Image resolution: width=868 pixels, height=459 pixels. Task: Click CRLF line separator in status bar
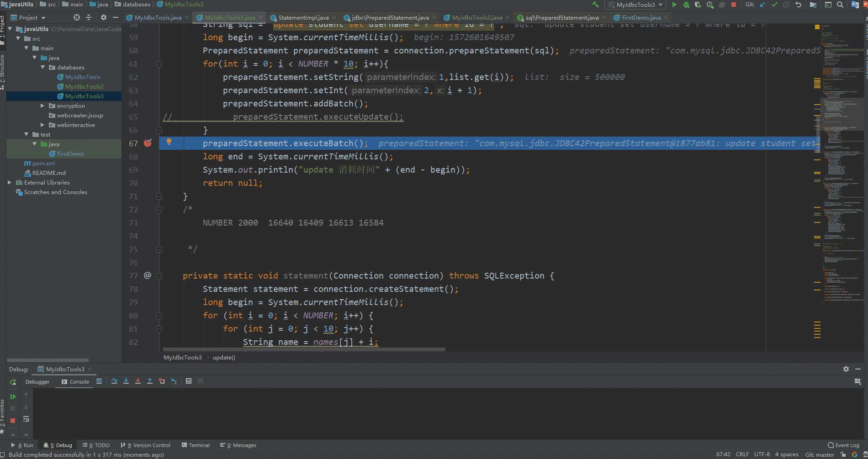(742, 454)
